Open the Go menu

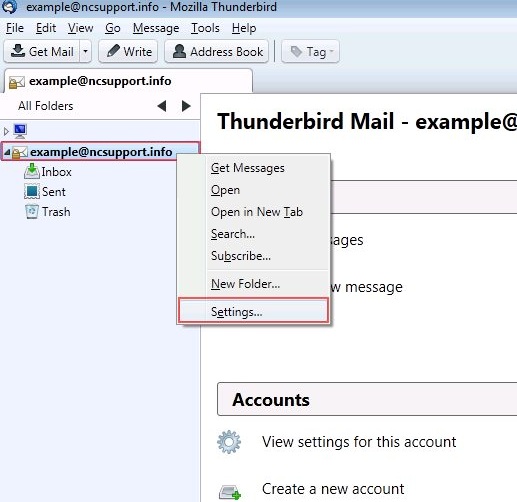pyautogui.click(x=113, y=28)
